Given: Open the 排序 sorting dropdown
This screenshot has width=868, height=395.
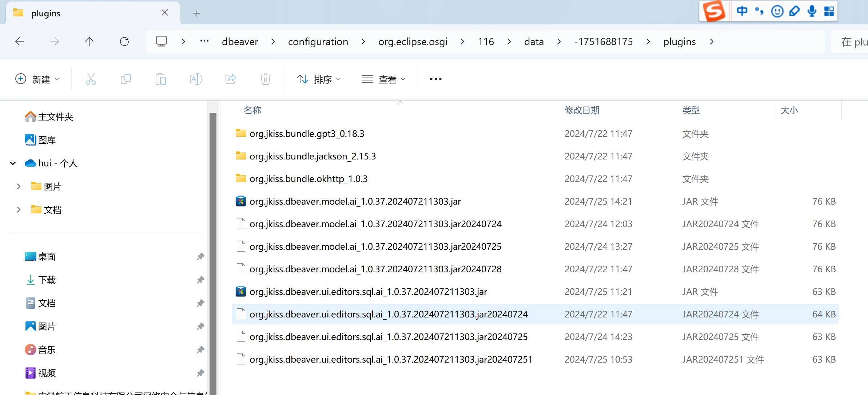Looking at the screenshot, I should click(x=318, y=79).
